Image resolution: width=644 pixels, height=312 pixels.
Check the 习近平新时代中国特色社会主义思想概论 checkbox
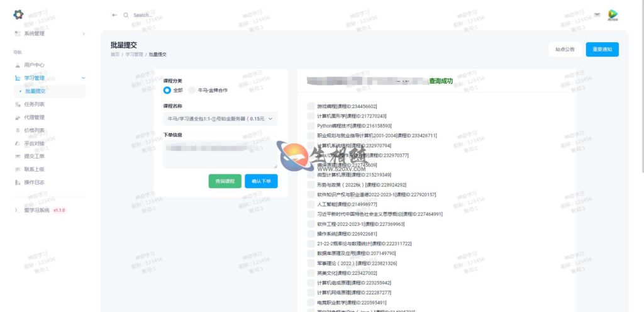[311, 214]
